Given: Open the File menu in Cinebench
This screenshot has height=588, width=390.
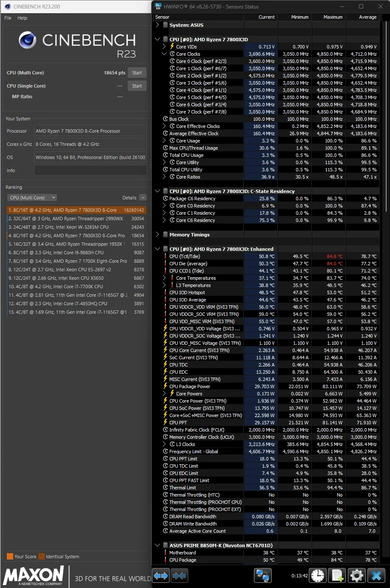Looking at the screenshot, I should (x=8, y=18).
